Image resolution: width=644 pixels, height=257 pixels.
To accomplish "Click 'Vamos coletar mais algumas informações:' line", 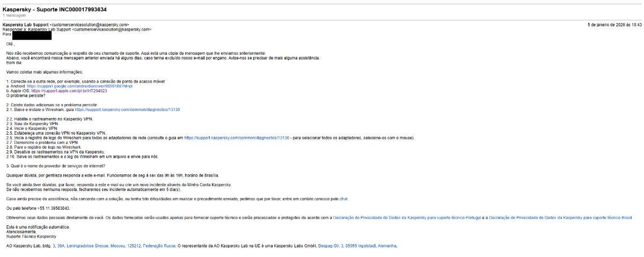I will 45,72.
